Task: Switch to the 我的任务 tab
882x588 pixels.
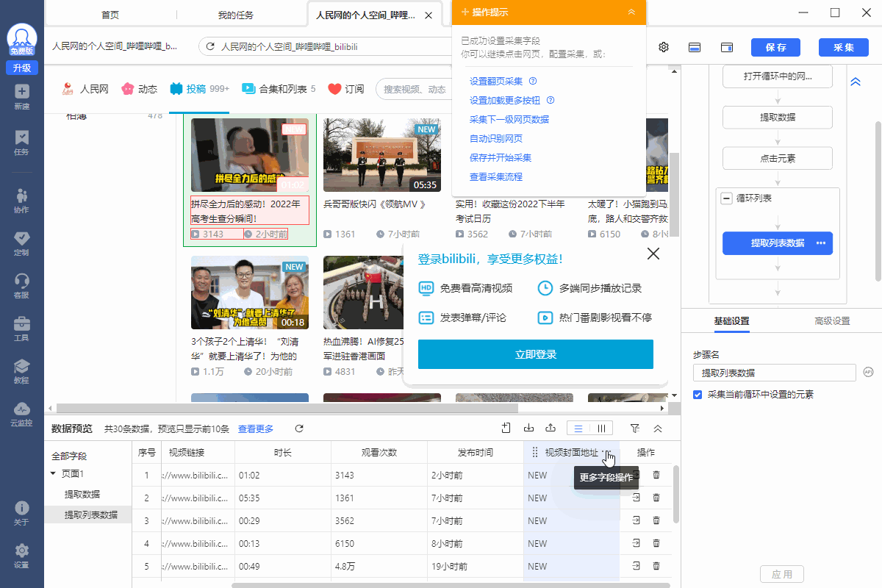Action: coord(236,15)
